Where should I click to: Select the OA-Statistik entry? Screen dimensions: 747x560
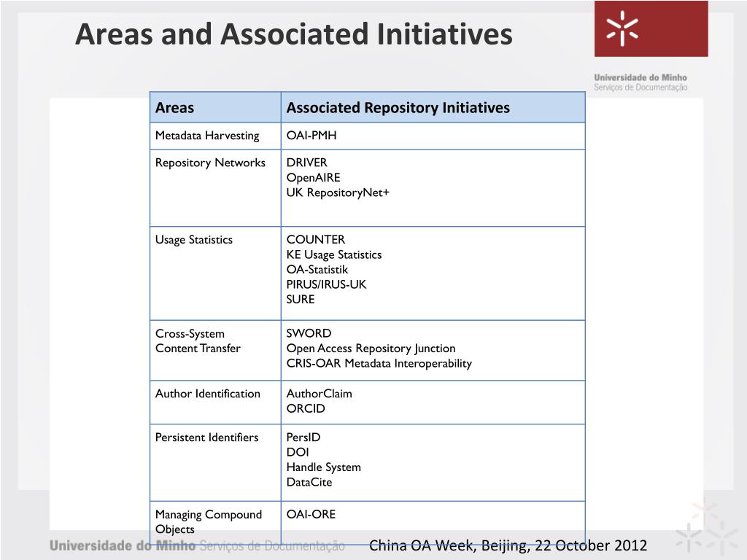click(x=317, y=270)
